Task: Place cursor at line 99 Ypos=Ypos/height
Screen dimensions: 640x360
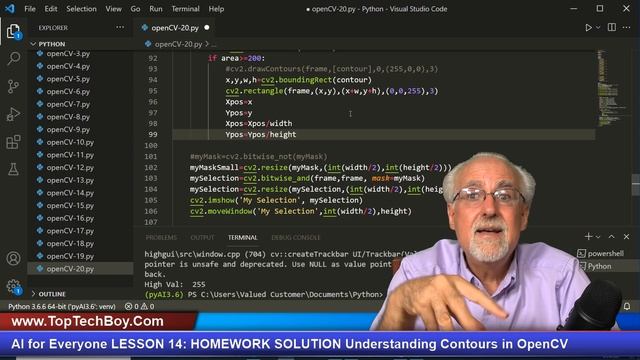Action: pos(261,134)
